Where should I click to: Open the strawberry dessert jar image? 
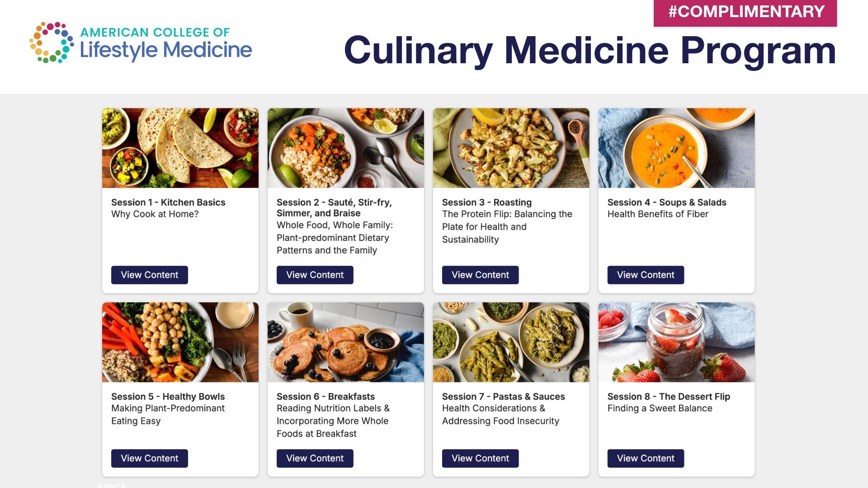(x=676, y=342)
